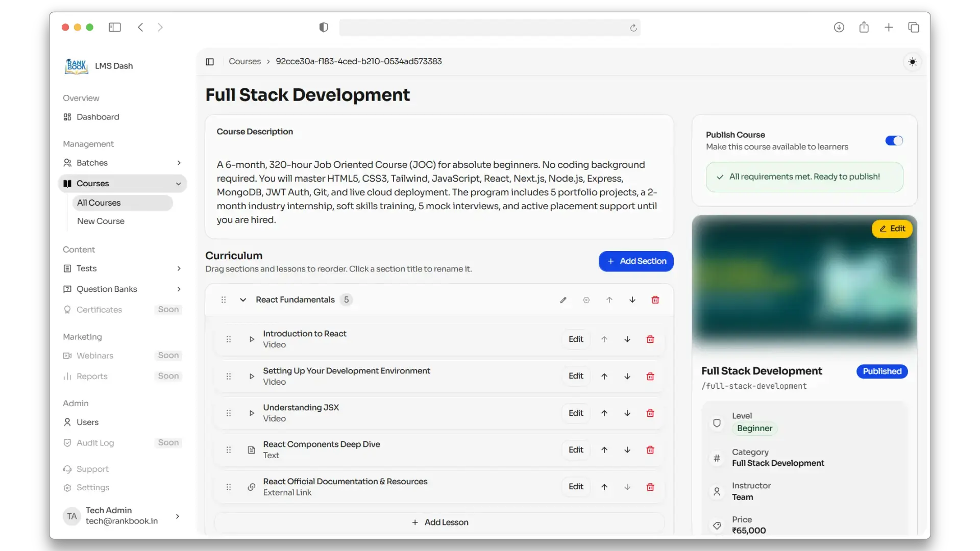The width and height of the screenshot is (980, 551).
Task: Move Introduction to React lesson down
Action: (627, 339)
